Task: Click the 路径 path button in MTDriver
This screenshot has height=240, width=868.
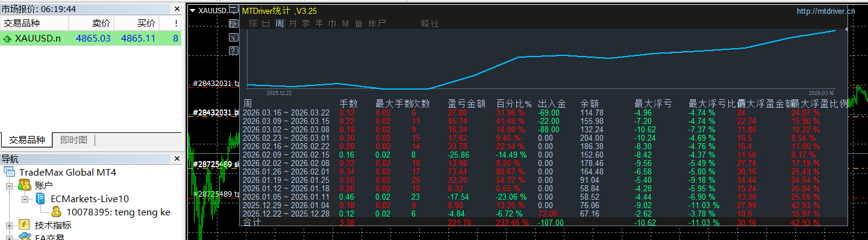Action: pos(430,23)
